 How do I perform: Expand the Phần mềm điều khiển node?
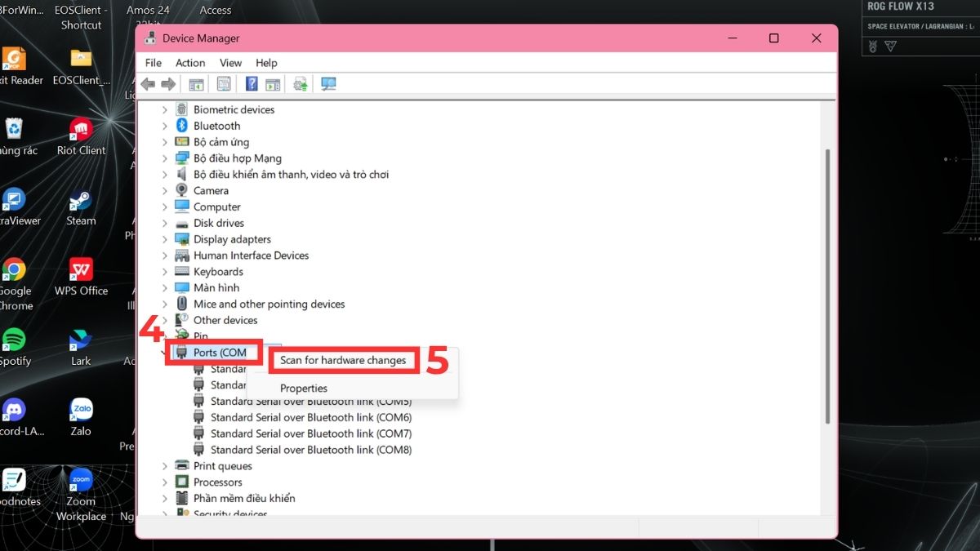coord(165,498)
